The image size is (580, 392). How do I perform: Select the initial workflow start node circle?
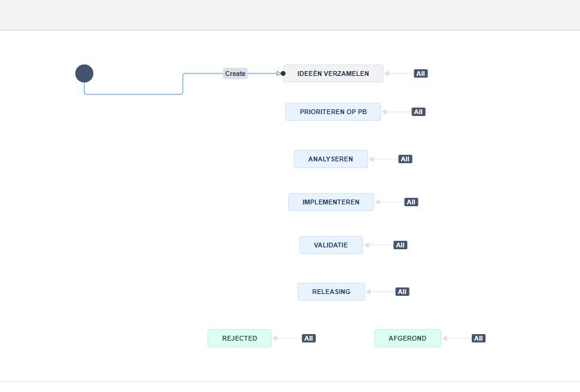pyautogui.click(x=84, y=73)
